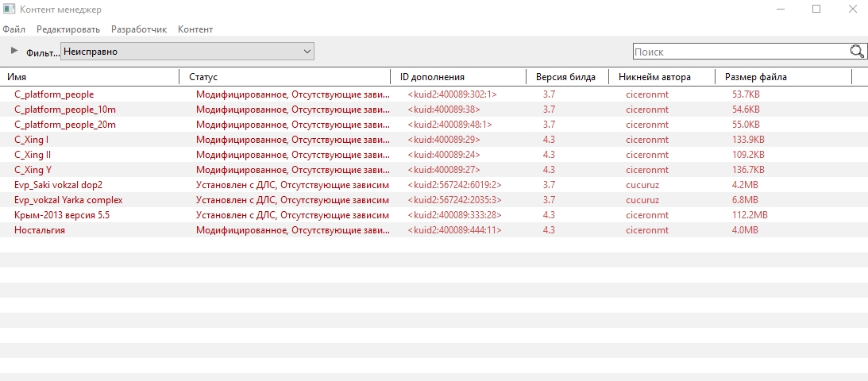Open the Контент menu

[x=195, y=29]
